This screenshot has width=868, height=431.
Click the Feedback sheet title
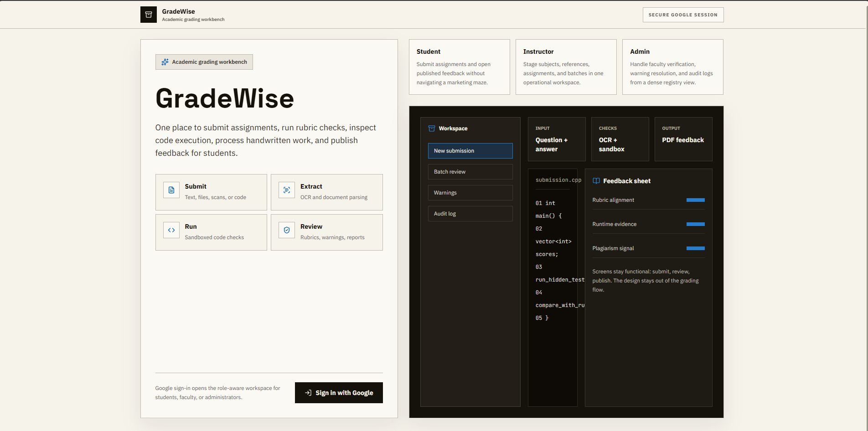coord(627,181)
